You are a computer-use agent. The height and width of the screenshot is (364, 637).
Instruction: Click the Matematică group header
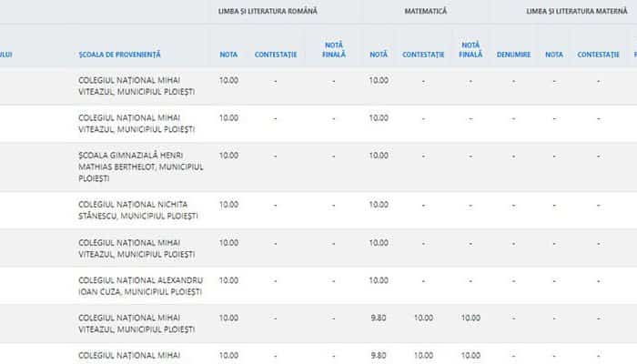click(x=426, y=11)
